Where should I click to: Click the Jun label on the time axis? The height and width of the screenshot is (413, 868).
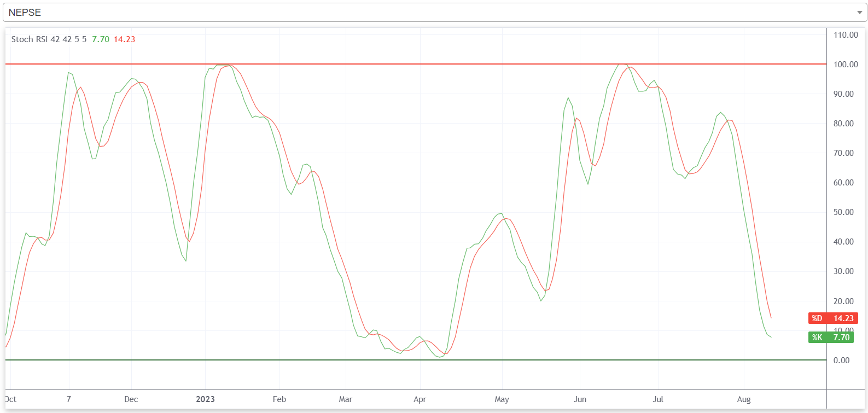pos(580,399)
